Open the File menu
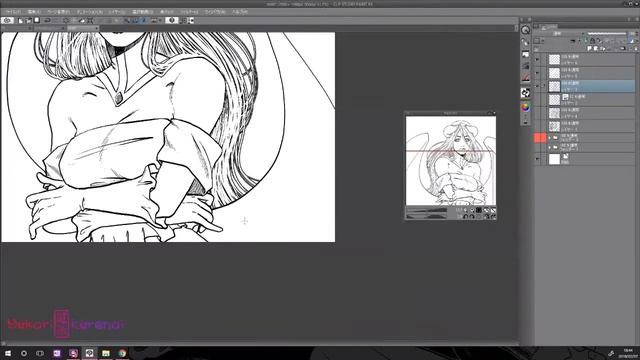The width and height of the screenshot is (640, 360). pyautogui.click(x=13, y=12)
